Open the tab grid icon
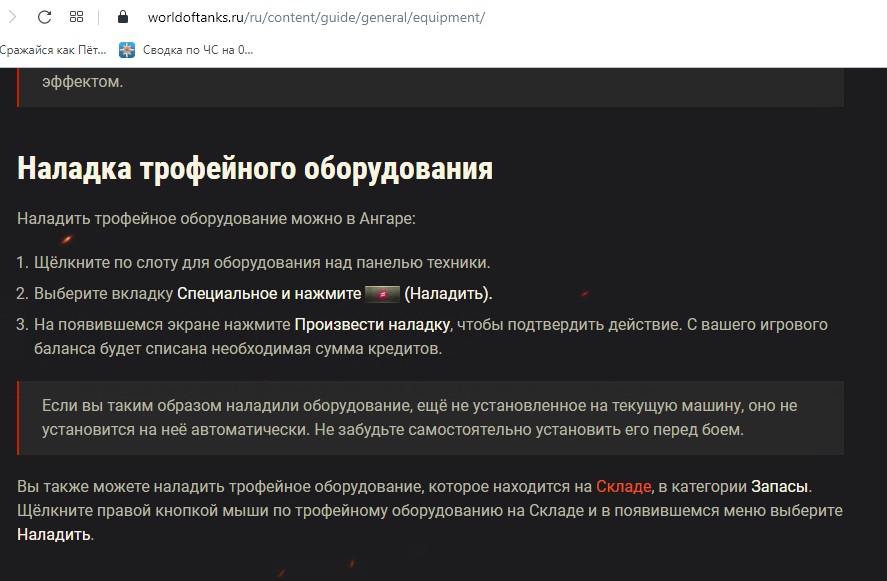The height and width of the screenshot is (581, 887). pos(76,17)
